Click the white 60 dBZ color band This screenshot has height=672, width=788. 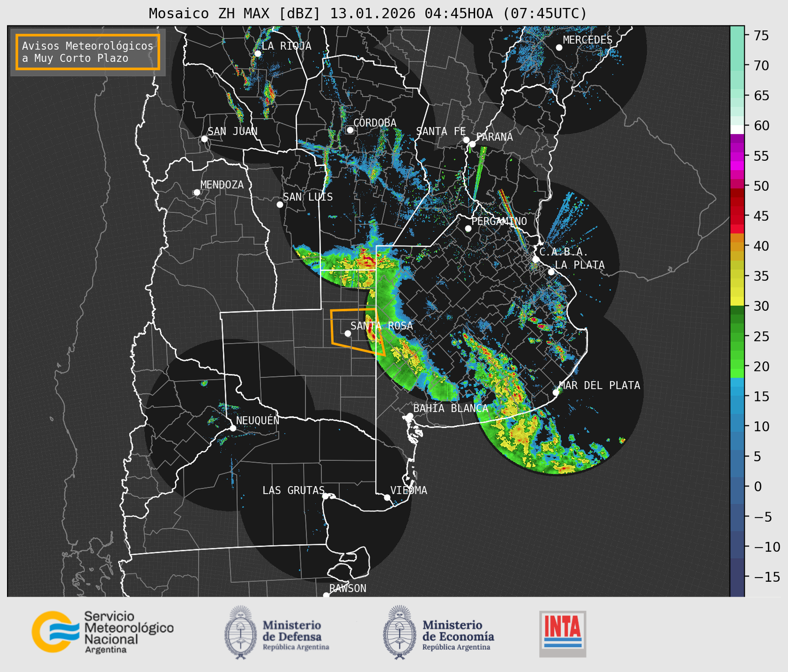(x=737, y=129)
